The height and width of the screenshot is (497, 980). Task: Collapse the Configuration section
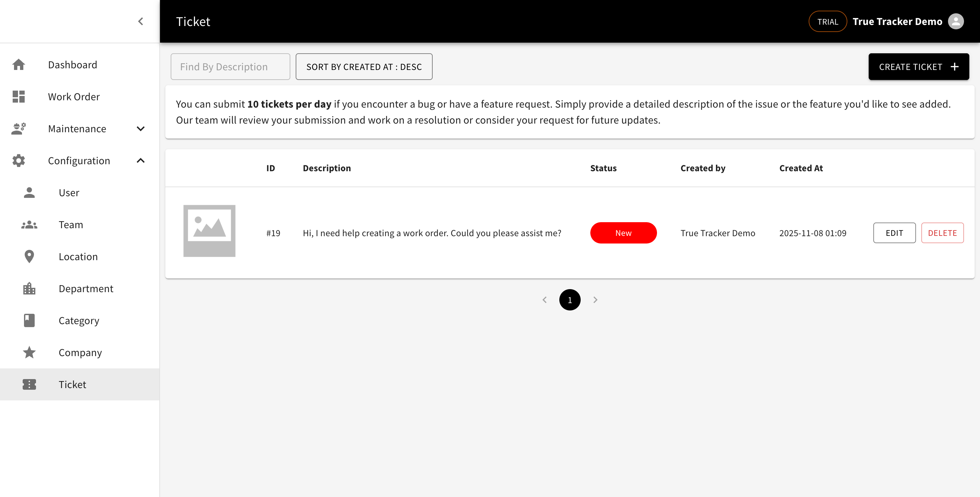tap(140, 161)
